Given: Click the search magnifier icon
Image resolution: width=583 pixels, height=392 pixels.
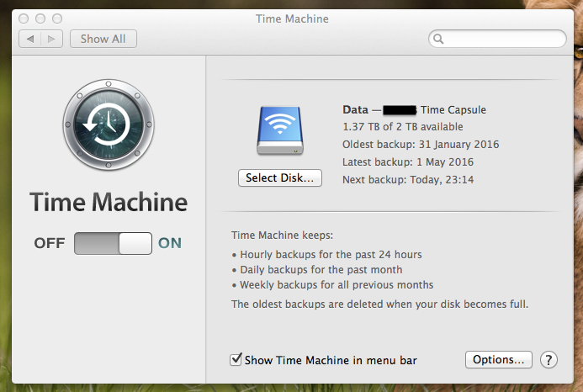Looking at the screenshot, I should click(x=439, y=39).
